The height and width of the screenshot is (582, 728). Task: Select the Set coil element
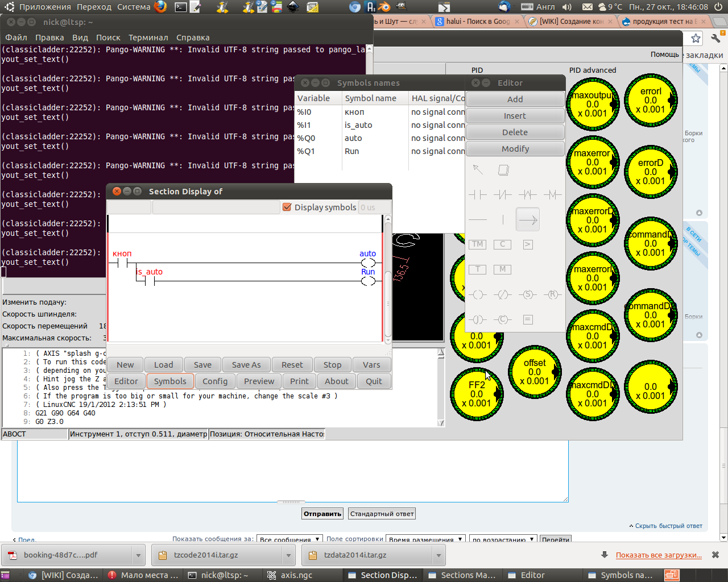pos(528,294)
